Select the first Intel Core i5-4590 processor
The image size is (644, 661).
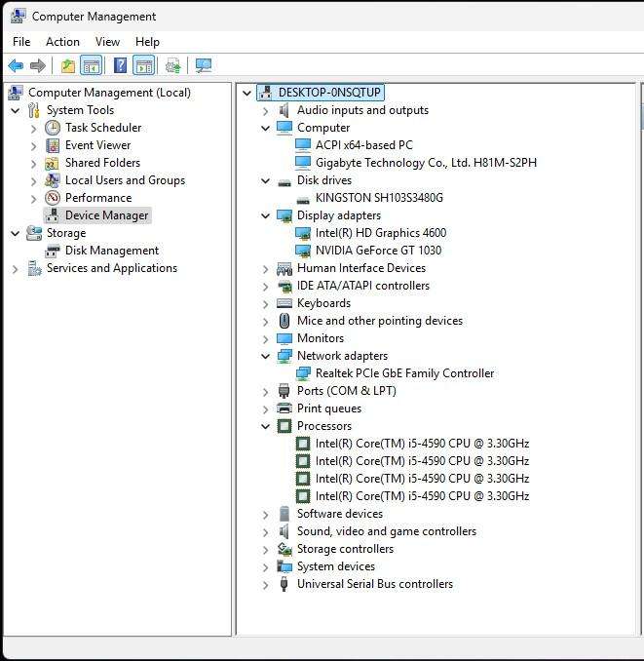point(422,444)
